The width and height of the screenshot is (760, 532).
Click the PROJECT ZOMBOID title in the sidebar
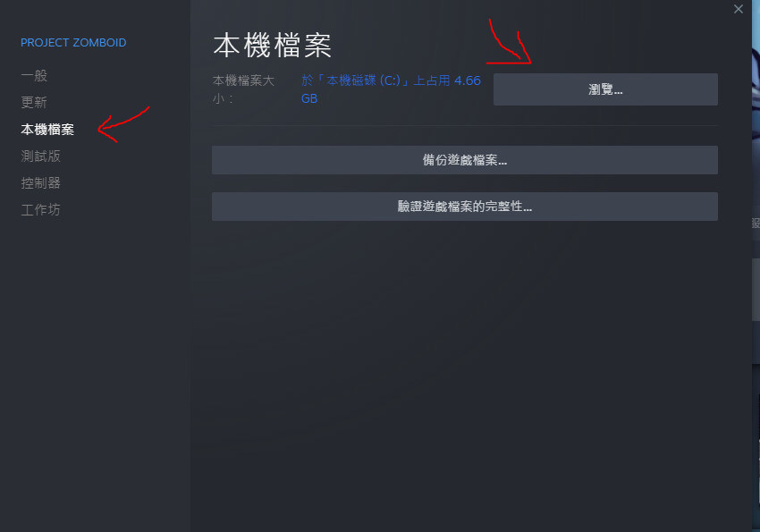click(73, 43)
